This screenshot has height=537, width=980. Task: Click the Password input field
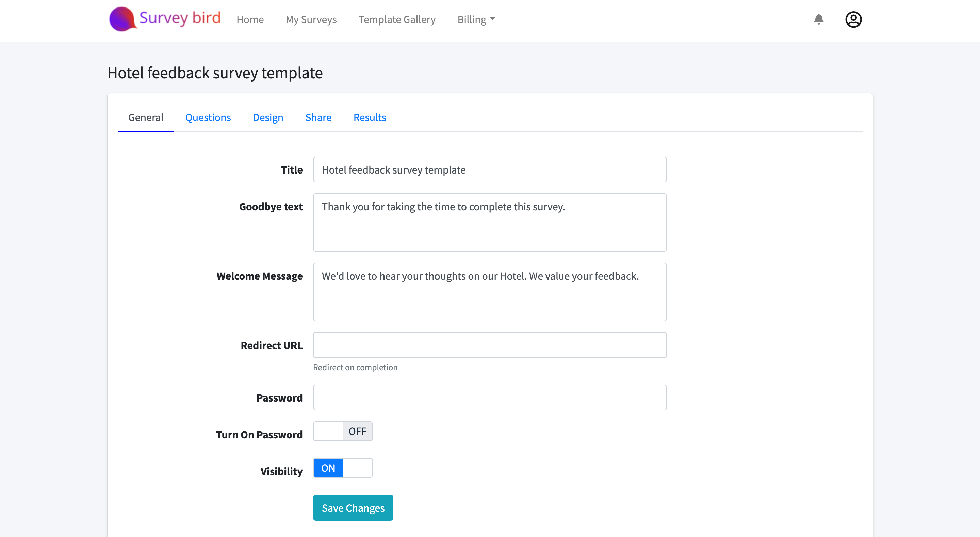[490, 398]
